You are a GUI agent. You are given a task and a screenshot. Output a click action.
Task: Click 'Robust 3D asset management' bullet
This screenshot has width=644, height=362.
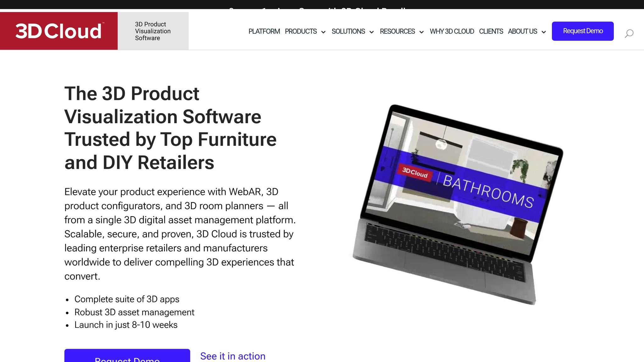pyautogui.click(x=134, y=312)
